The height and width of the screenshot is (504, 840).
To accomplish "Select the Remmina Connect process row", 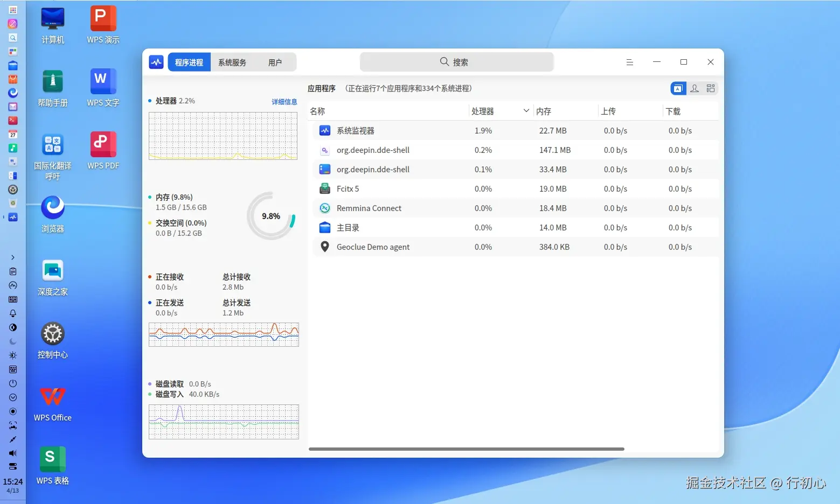I will tap(516, 208).
